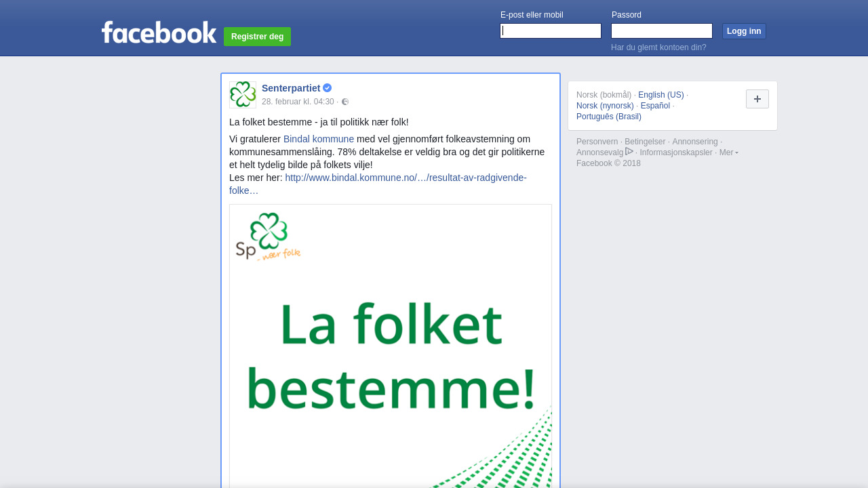The width and height of the screenshot is (868, 488).
Task: Click the AdChoices triangle icon
Action: tap(629, 152)
